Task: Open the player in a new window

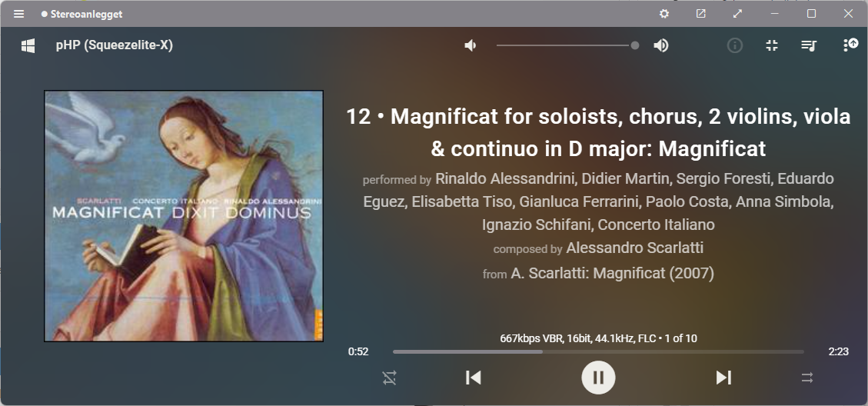Action: (x=701, y=14)
